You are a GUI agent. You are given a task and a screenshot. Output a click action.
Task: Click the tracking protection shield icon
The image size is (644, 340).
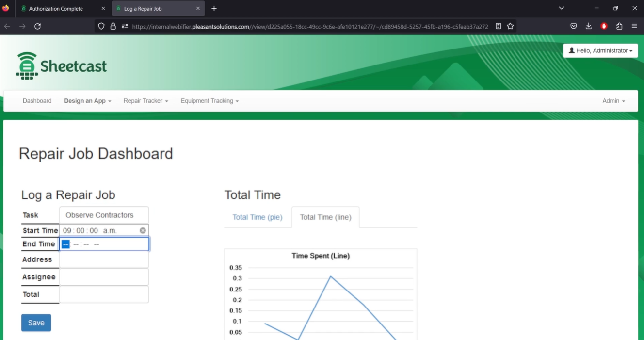tap(101, 26)
